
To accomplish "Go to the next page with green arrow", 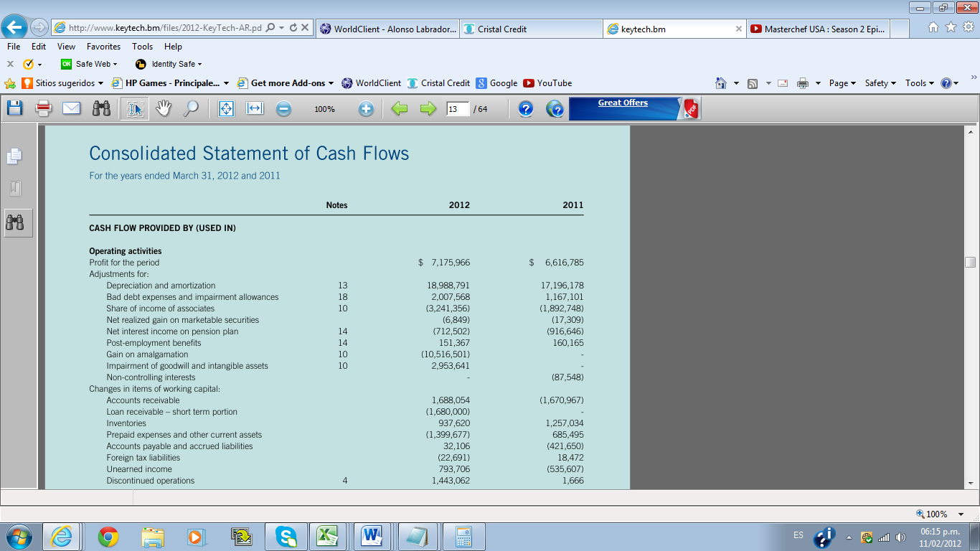I will tap(428, 109).
